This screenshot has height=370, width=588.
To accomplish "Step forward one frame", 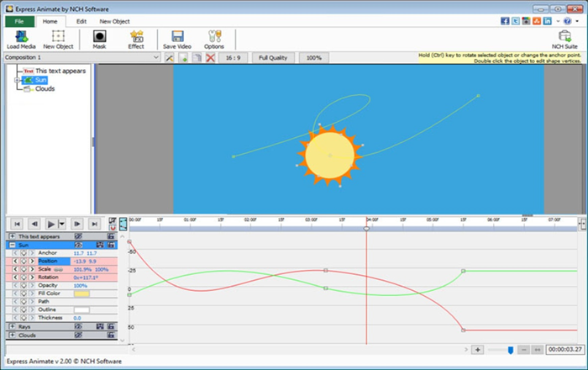I will [x=77, y=224].
